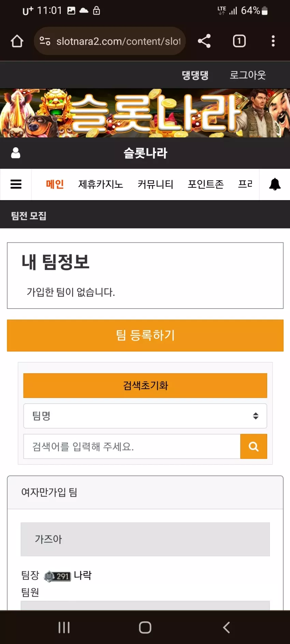
Task: Tap the user profile icon
Action: 16,153
